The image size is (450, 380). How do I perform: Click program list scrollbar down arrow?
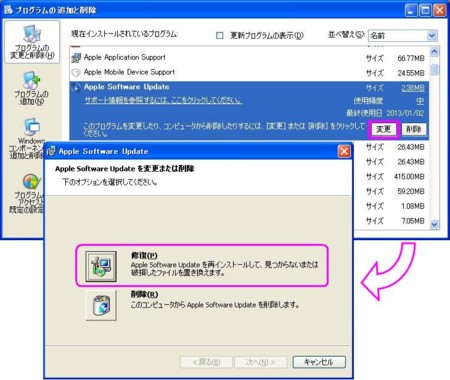[434, 224]
